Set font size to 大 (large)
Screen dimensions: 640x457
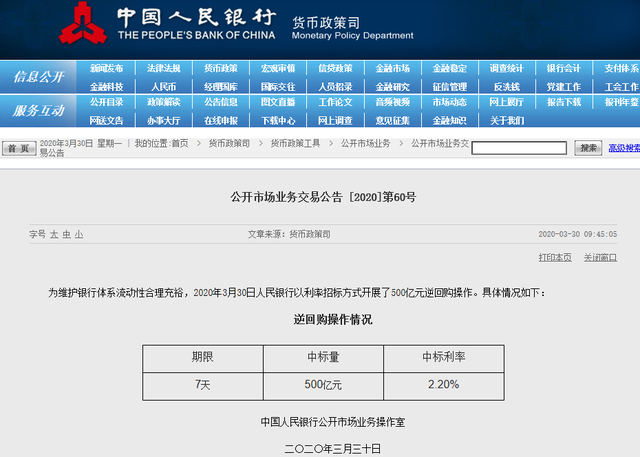click(54, 234)
